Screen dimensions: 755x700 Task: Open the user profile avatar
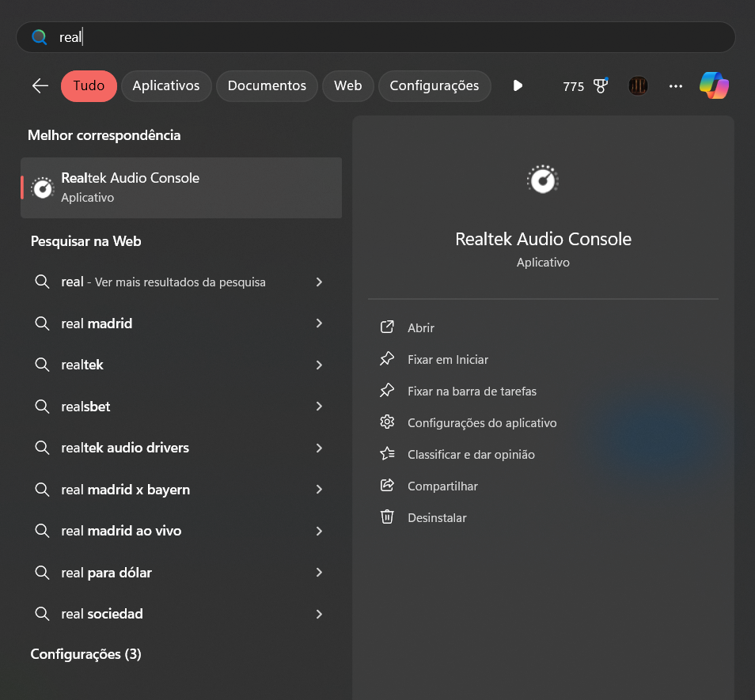tap(638, 86)
